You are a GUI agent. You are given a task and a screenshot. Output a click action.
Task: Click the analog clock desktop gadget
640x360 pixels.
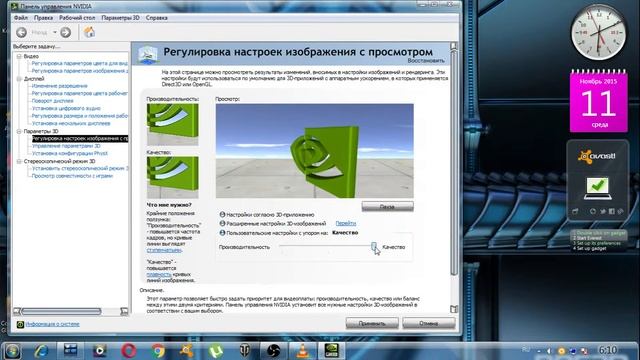pyautogui.click(x=599, y=33)
